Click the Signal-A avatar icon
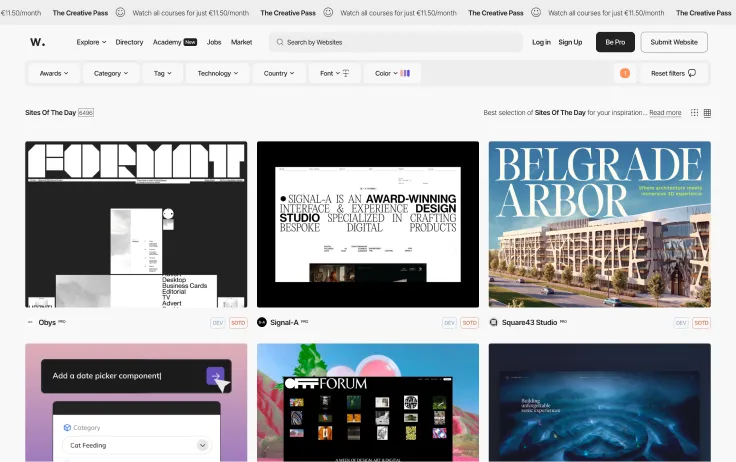The height and width of the screenshot is (462, 736). click(262, 323)
